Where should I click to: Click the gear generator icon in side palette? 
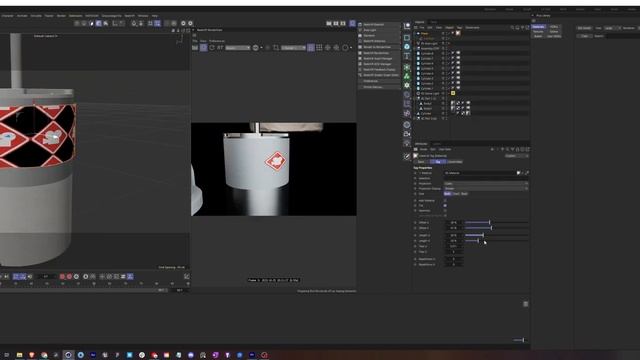407,85
